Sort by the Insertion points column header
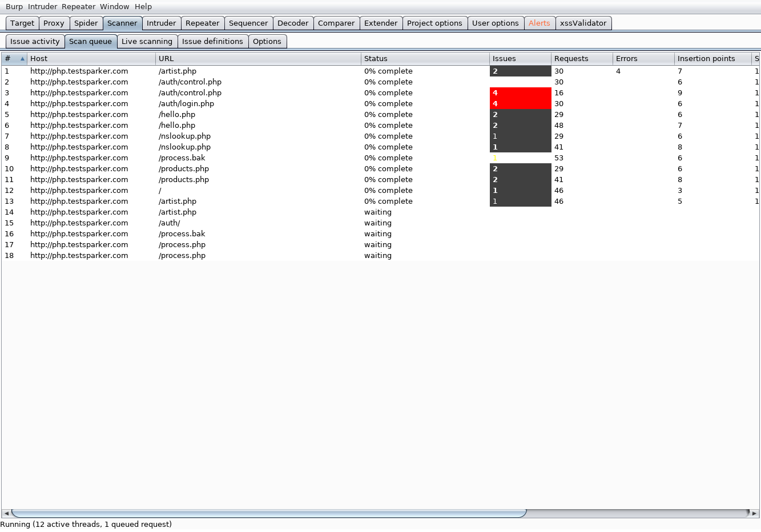Viewport: 761px width, 532px height. pyautogui.click(x=713, y=59)
